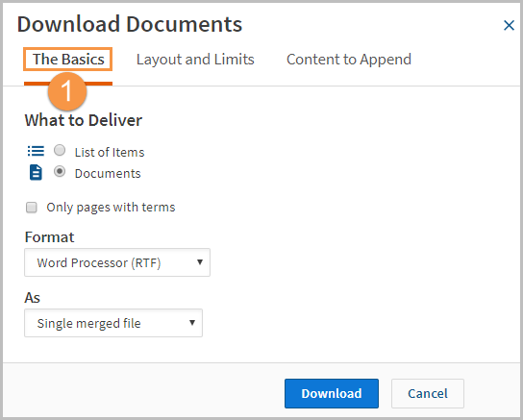Close the Download Documents dialog with X
Viewport: 523px width, 420px height.
pyautogui.click(x=509, y=25)
